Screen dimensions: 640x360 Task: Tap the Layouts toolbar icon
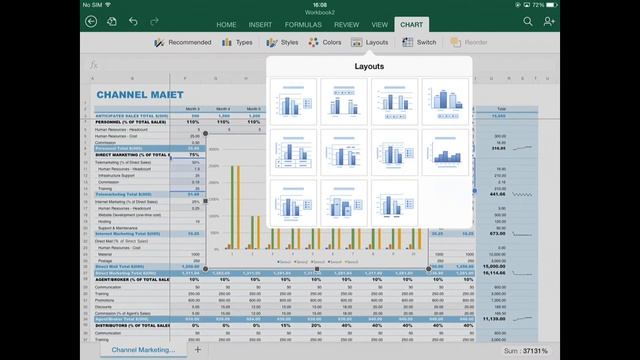coord(356,42)
